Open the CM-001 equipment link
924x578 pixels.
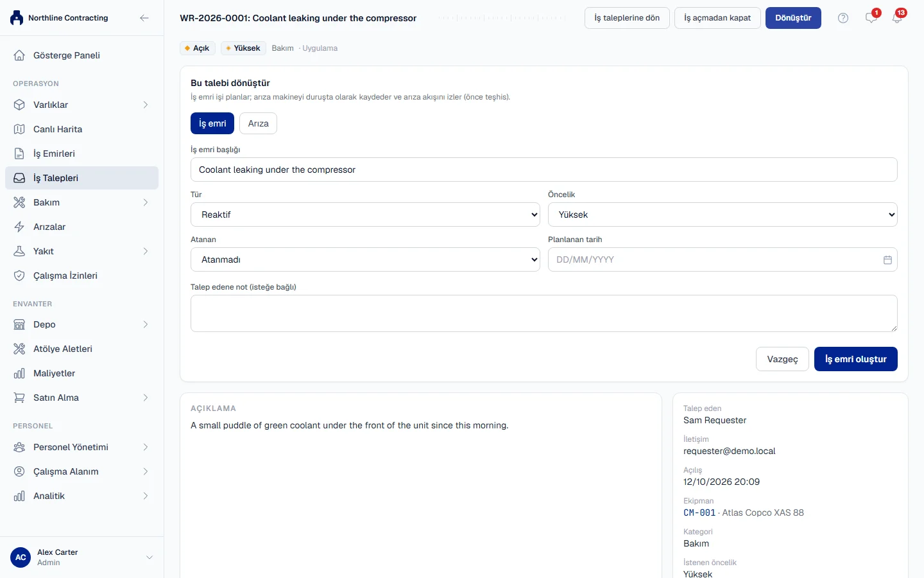click(699, 512)
